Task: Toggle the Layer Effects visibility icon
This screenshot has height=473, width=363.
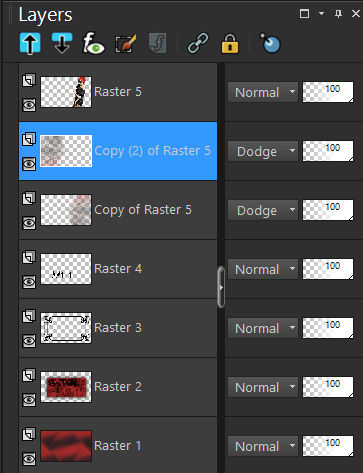Action: tap(93, 43)
